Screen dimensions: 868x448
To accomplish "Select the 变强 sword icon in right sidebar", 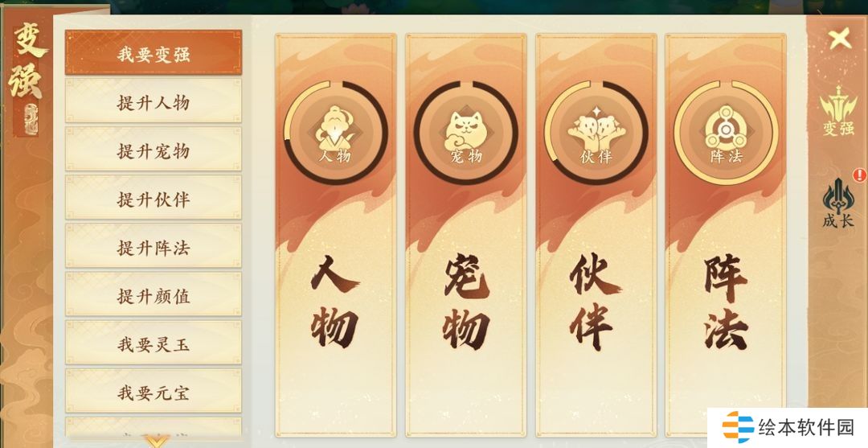I will [x=838, y=111].
